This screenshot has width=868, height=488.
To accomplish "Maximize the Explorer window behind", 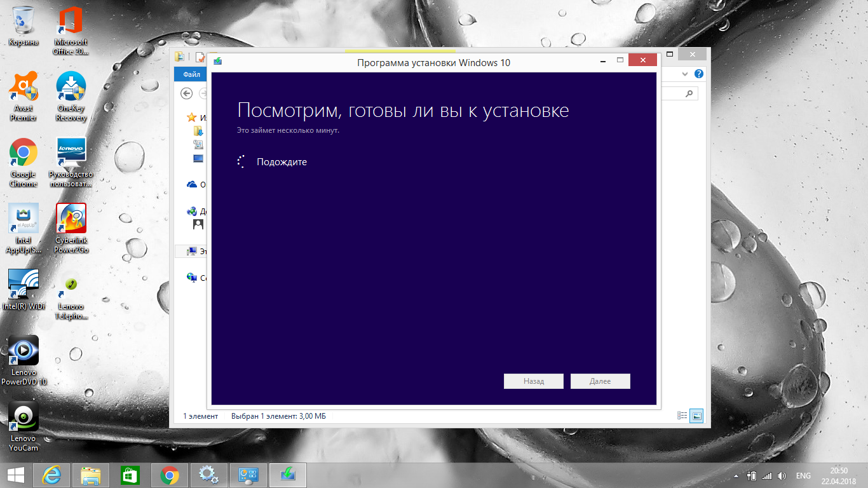I will [x=670, y=54].
